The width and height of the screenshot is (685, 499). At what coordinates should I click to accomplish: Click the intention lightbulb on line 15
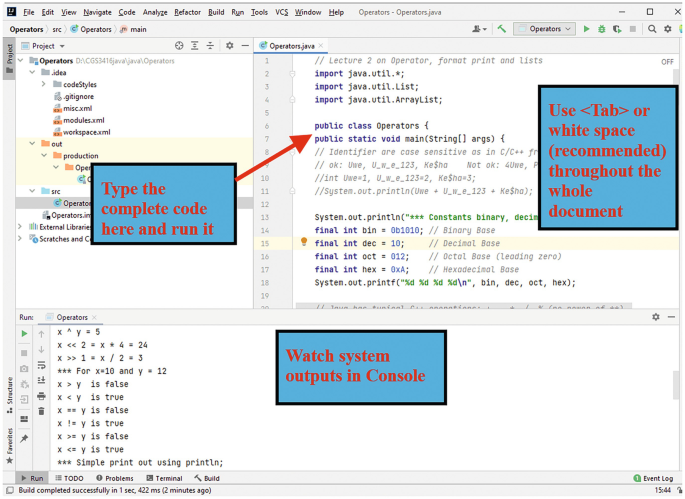click(304, 242)
